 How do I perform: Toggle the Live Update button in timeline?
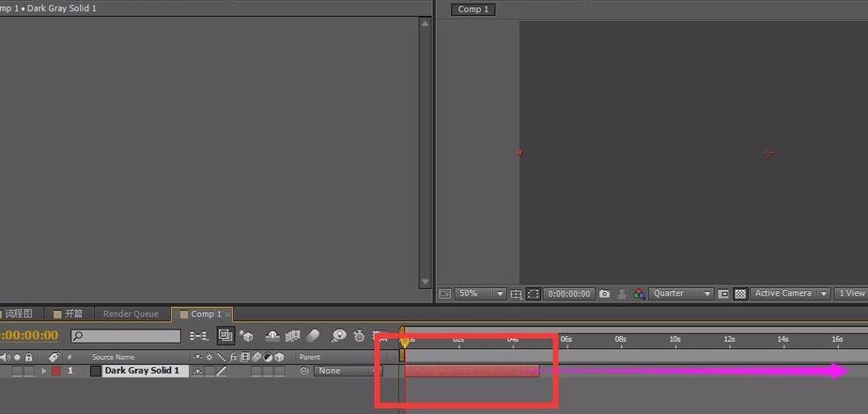click(225, 335)
